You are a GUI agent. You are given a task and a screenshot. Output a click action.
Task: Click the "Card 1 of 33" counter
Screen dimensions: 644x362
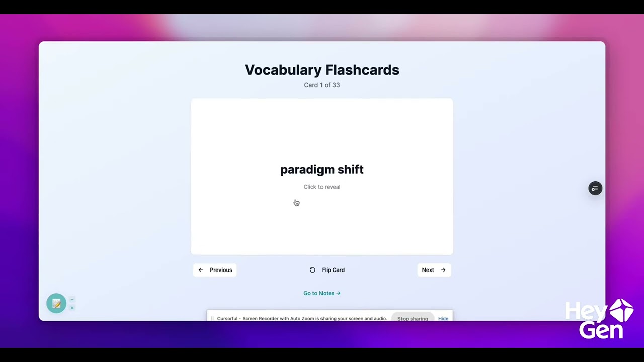click(322, 85)
